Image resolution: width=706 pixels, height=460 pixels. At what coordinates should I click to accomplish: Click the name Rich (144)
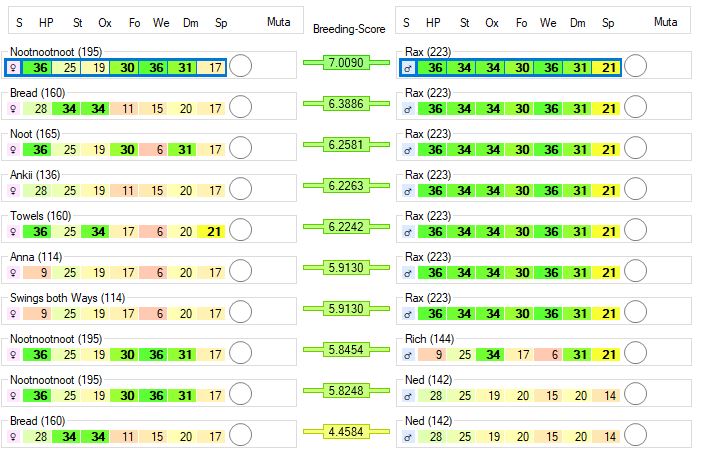(429, 338)
